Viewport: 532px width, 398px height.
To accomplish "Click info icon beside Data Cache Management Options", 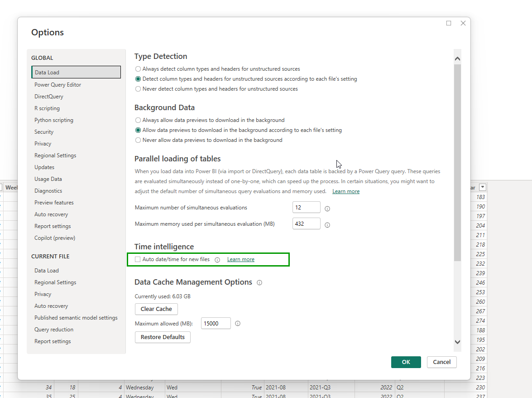I will pyautogui.click(x=259, y=282).
